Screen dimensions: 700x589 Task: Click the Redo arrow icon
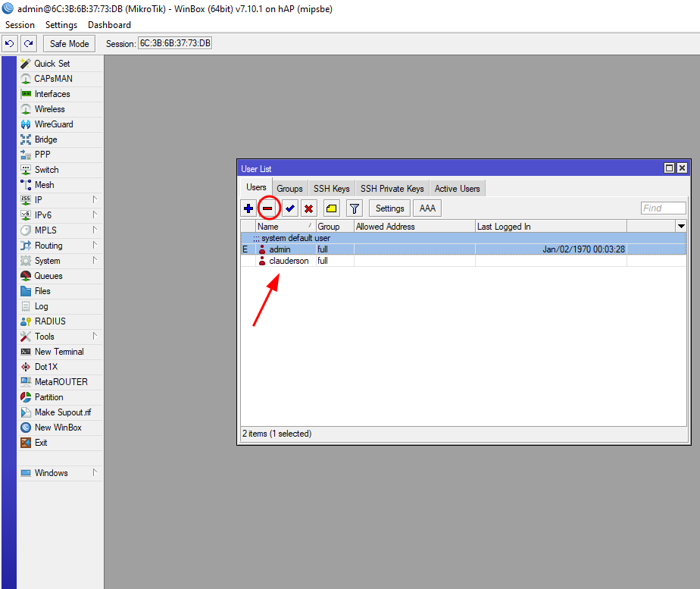point(29,44)
